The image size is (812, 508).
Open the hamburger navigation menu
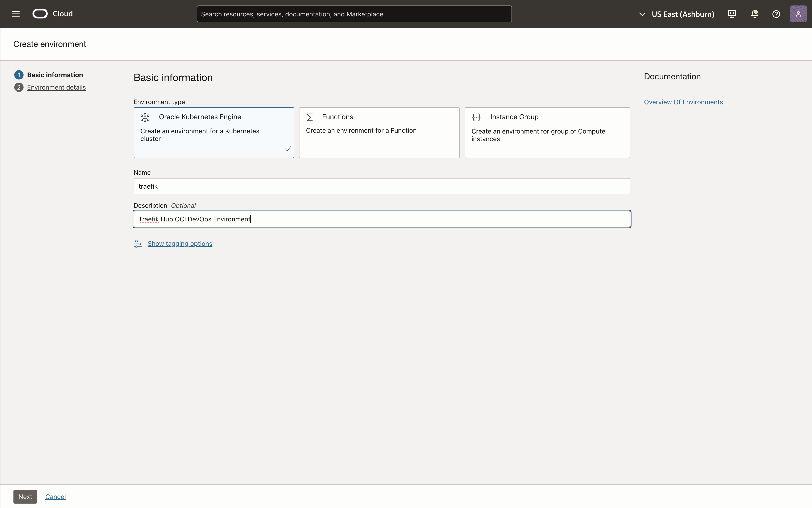point(16,14)
